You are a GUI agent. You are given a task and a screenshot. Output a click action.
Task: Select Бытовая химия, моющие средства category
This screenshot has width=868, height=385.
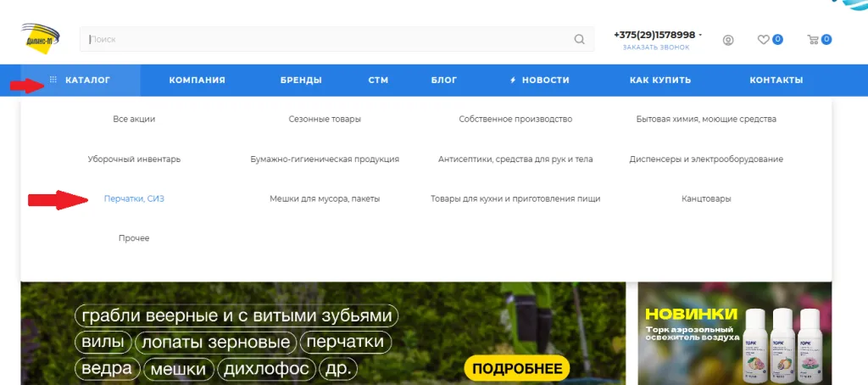[x=706, y=120]
